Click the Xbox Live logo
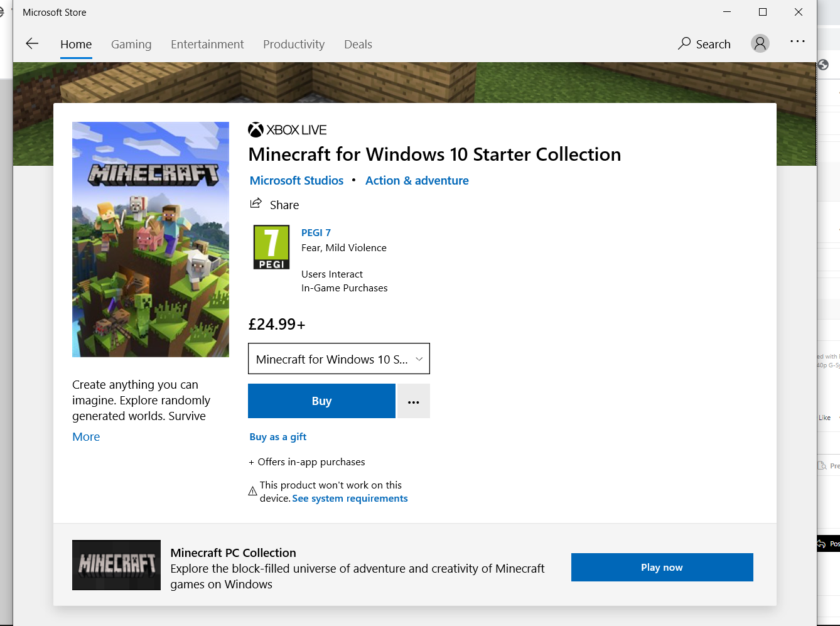 pyautogui.click(x=288, y=130)
